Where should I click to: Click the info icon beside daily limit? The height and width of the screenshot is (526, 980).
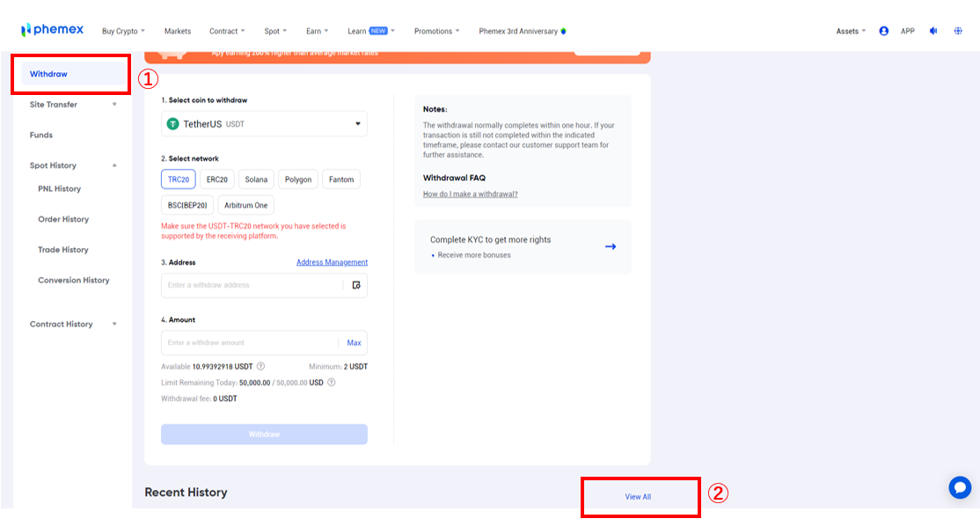[x=332, y=383]
